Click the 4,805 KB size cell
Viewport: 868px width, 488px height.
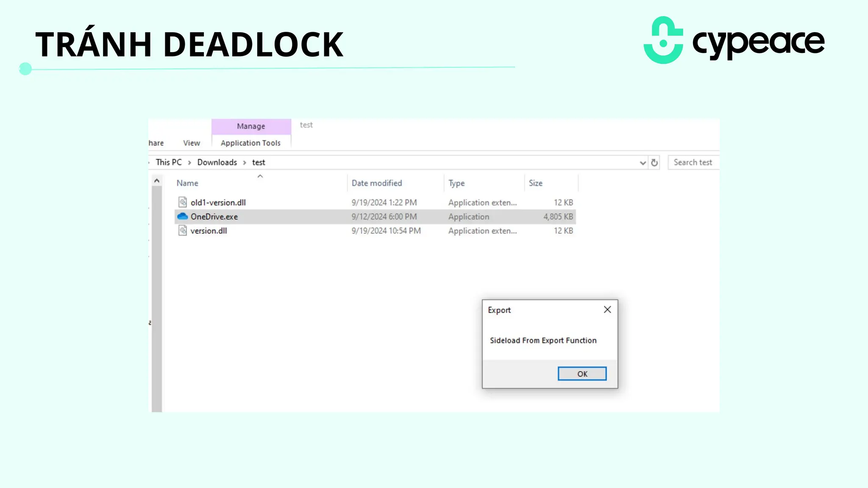pos(558,216)
